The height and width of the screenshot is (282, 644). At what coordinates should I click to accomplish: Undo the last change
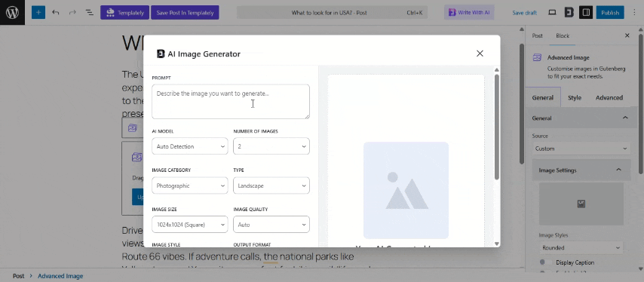coord(56,12)
